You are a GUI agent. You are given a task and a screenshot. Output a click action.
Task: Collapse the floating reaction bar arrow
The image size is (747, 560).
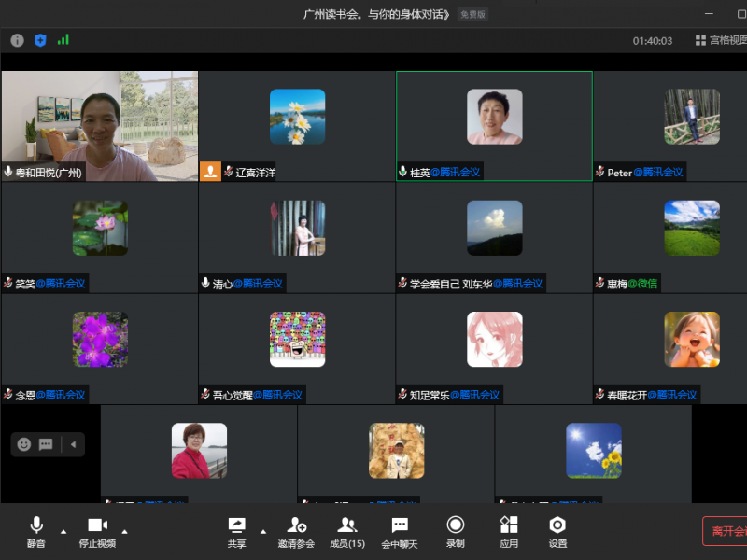pos(73,444)
